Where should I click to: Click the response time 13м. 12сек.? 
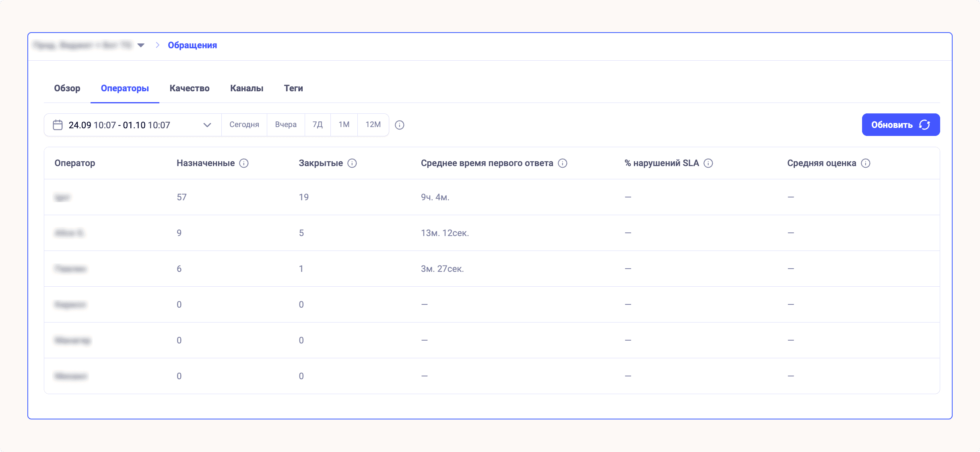tap(445, 233)
